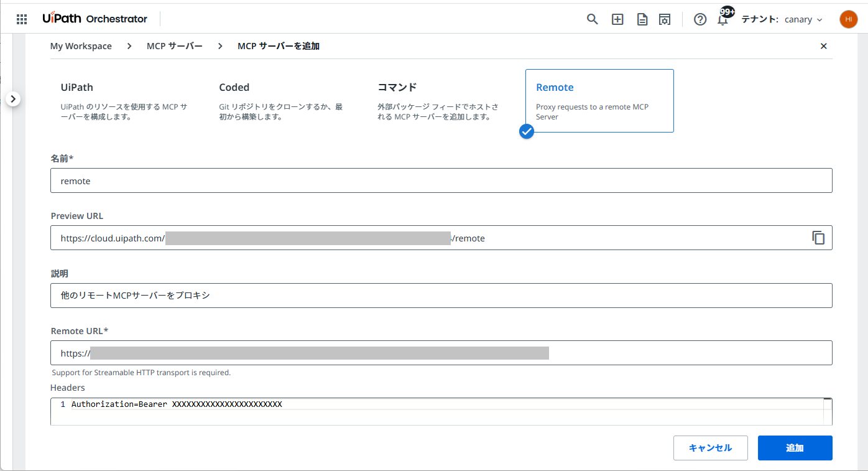868x471 pixels.
Task: Select the Coded server type card
Action: click(x=282, y=101)
